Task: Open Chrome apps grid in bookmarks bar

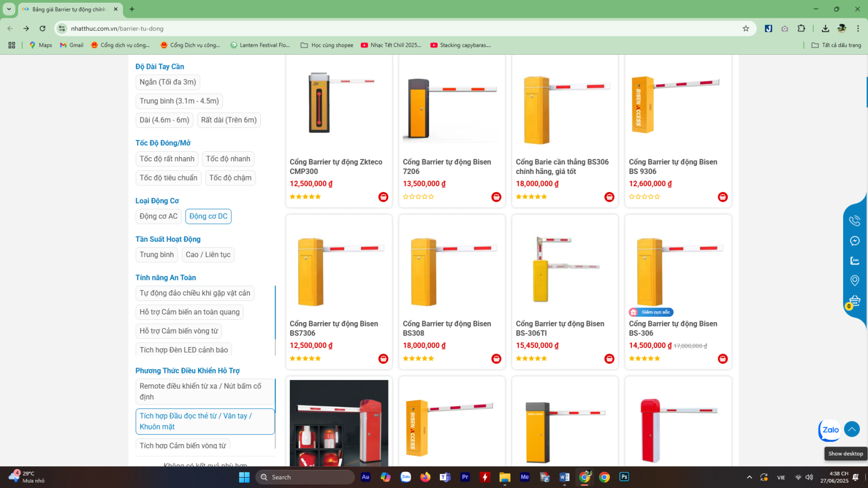Action: tap(11, 45)
